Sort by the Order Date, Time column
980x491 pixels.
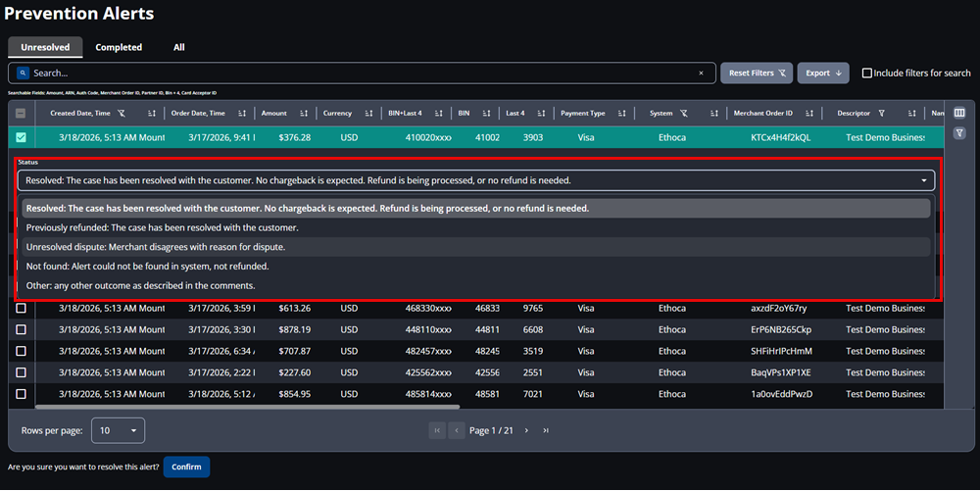tap(242, 113)
